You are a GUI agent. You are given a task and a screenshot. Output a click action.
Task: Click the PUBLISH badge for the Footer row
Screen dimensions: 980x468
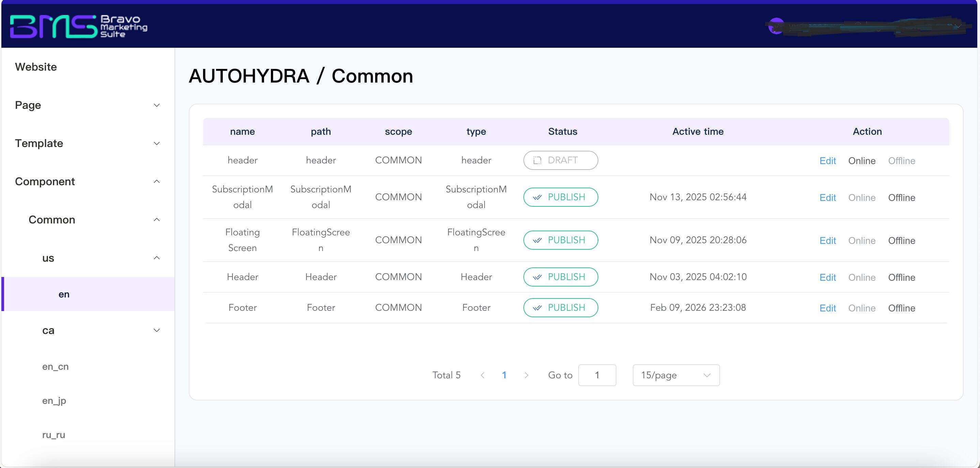coord(561,308)
